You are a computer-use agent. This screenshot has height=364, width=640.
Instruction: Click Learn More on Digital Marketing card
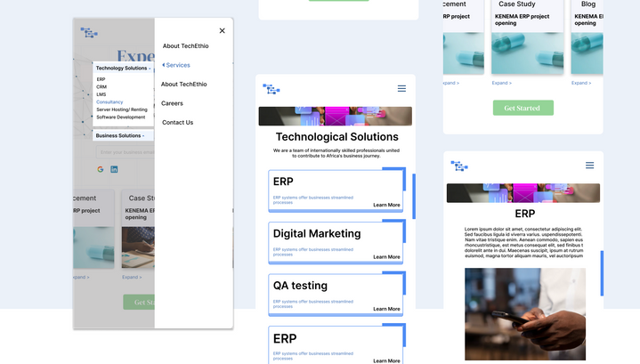[x=386, y=256]
